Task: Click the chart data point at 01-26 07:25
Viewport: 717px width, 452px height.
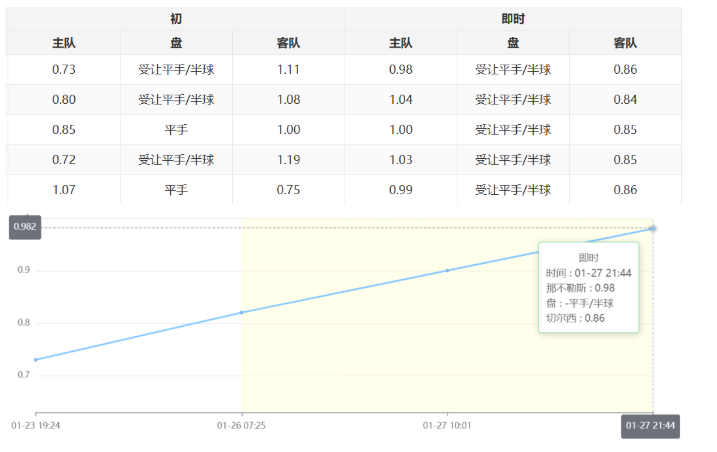Action: [x=241, y=312]
